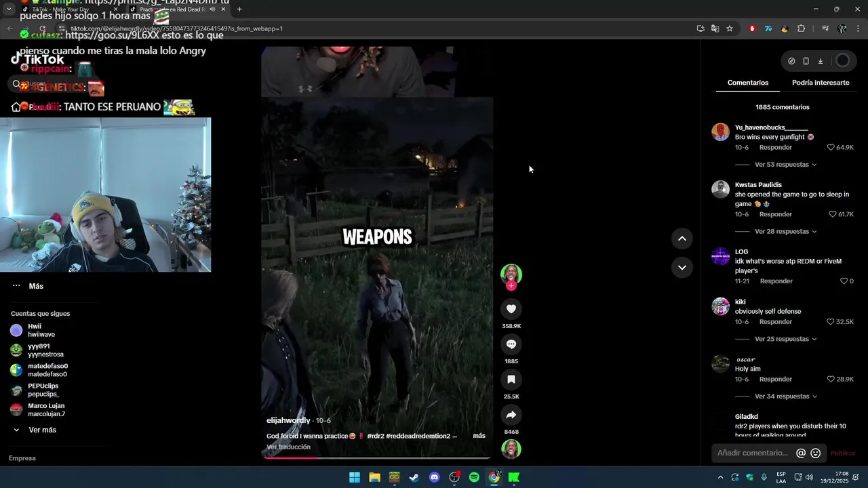
Task: Like LOG's comment with 0 likes
Action: tap(844, 281)
